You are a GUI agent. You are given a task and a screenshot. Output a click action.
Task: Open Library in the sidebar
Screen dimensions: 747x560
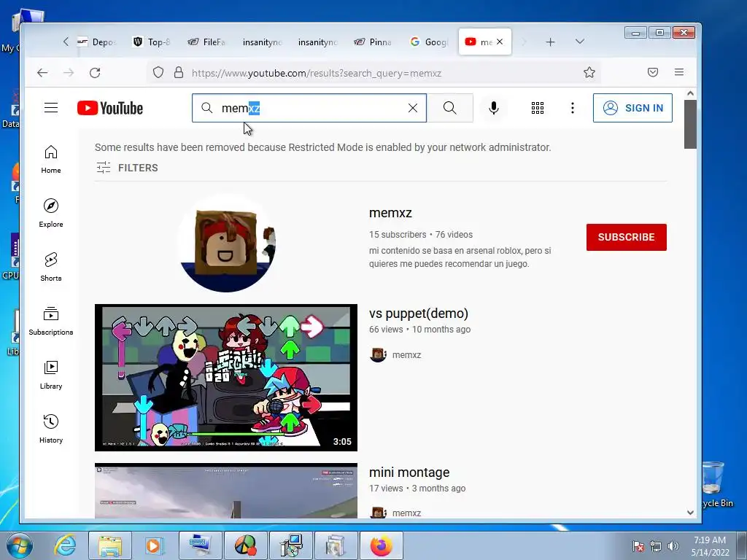tap(51, 376)
